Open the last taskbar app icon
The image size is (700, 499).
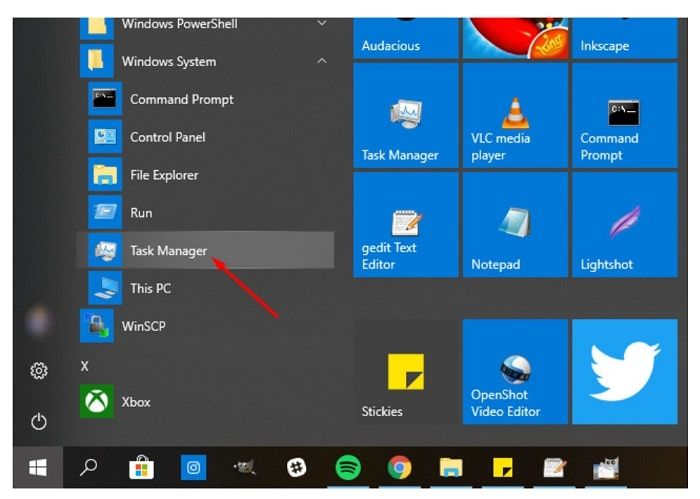(x=606, y=468)
